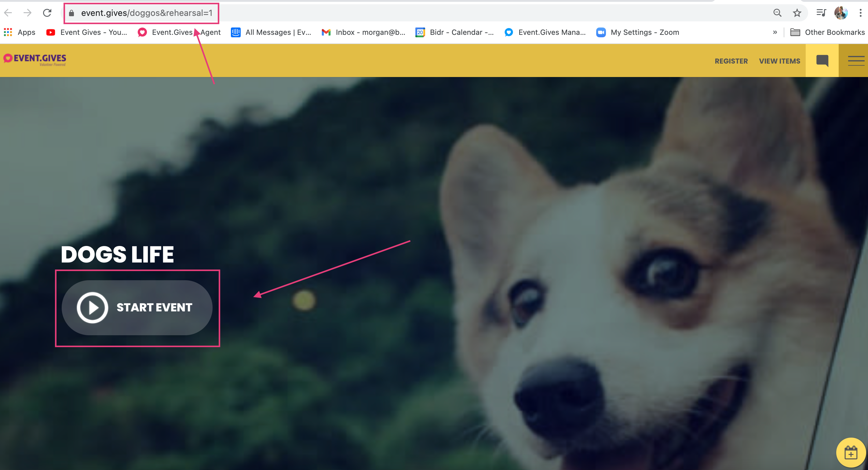The height and width of the screenshot is (470, 868).
Task: Reload the current page
Action: pyautogui.click(x=47, y=13)
